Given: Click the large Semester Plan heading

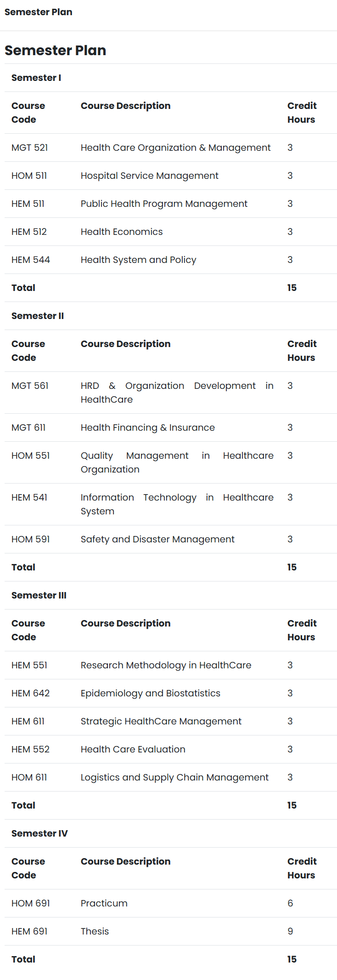Looking at the screenshot, I should [56, 50].
